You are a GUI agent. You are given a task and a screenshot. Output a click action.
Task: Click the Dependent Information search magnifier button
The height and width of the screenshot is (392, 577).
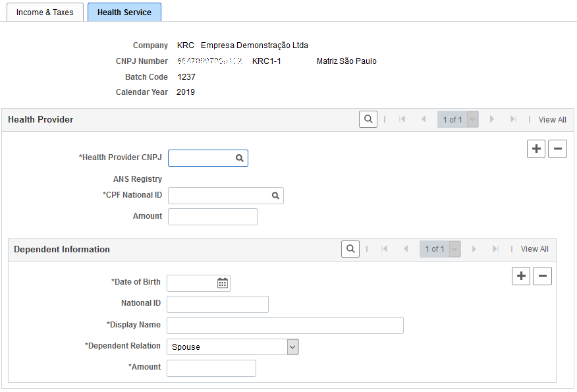[x=350, y=249]
